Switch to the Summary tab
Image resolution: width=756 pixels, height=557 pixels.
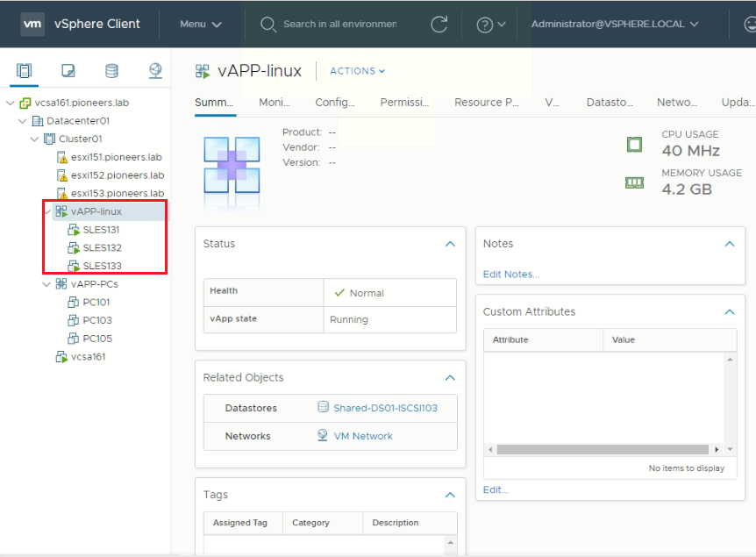214,103
